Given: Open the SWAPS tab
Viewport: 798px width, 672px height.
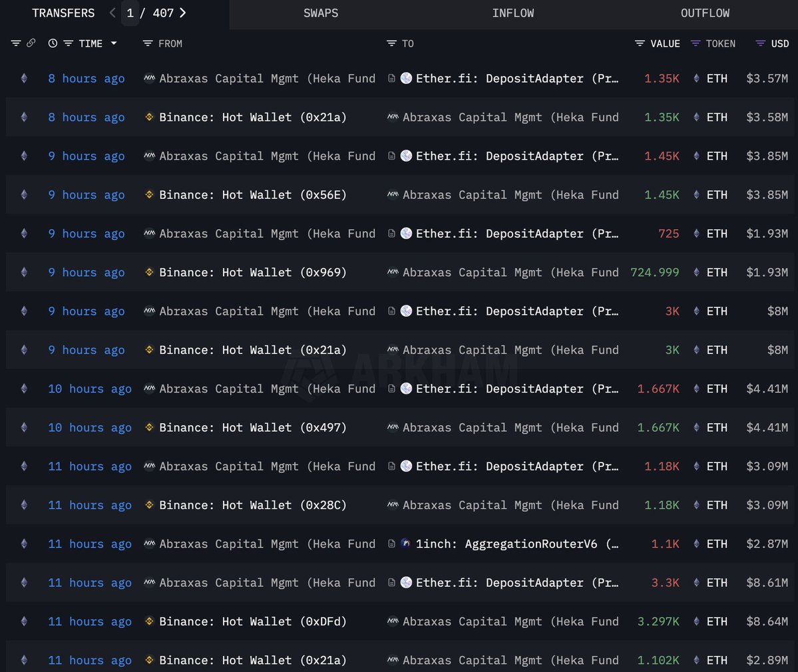Looking at the screenshot, I should click(x=321, y=13).
